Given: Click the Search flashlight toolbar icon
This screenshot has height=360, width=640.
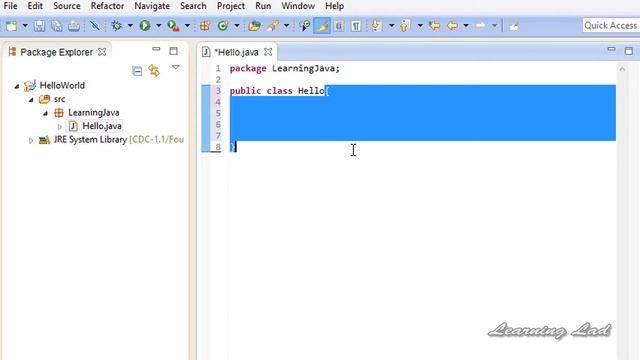Looking at the screenshot, I should 304,26.
